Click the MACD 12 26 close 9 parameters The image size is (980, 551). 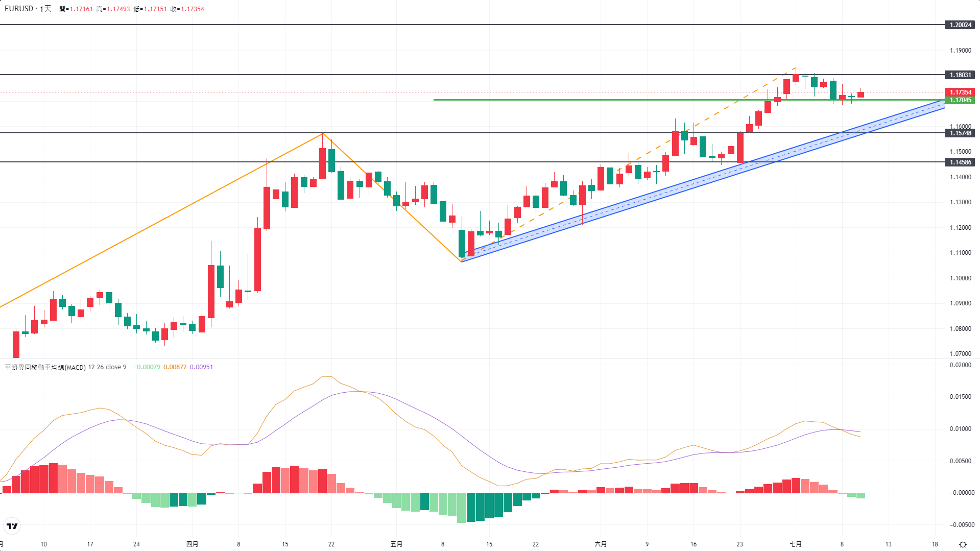[x=107, y=367]
